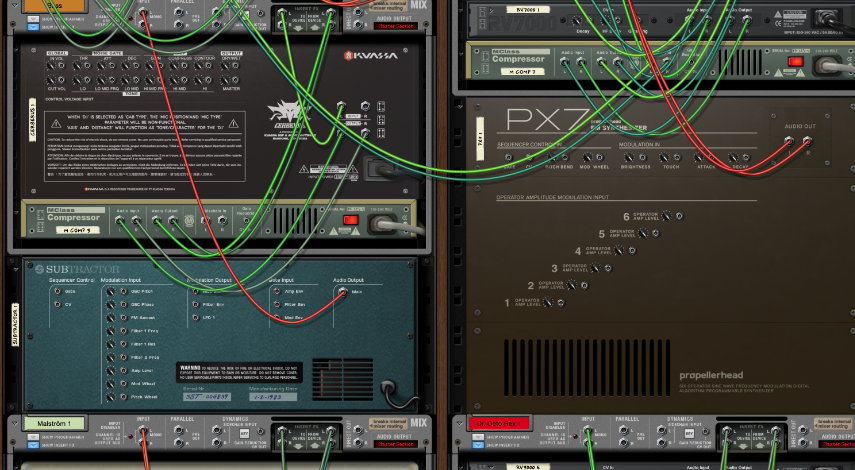Image resolution: width=855 pixels, height=470 pixels.
Task: Click the Subtractor FM Amount modulation jack
Action: point(124,318)
